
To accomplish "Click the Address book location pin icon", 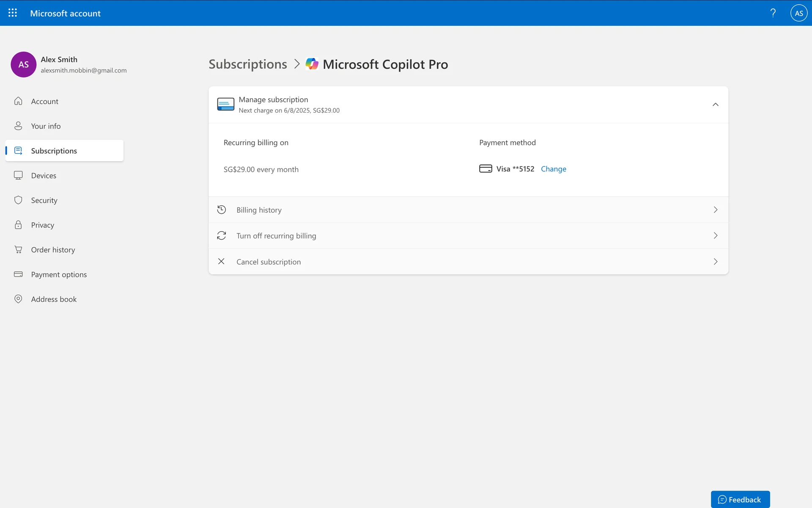I will pyautogui.click(x=18, y=299).
